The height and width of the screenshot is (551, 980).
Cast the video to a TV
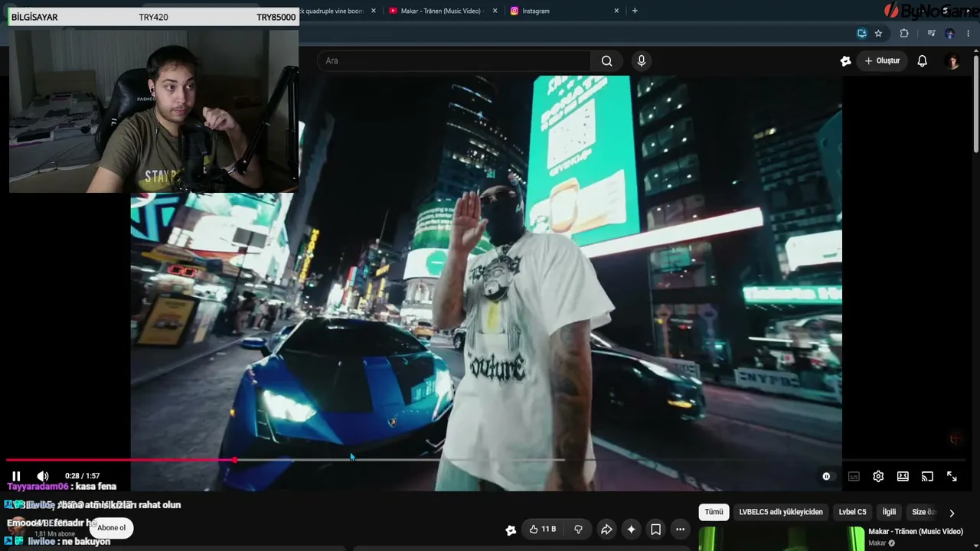(x=927, y=476)
